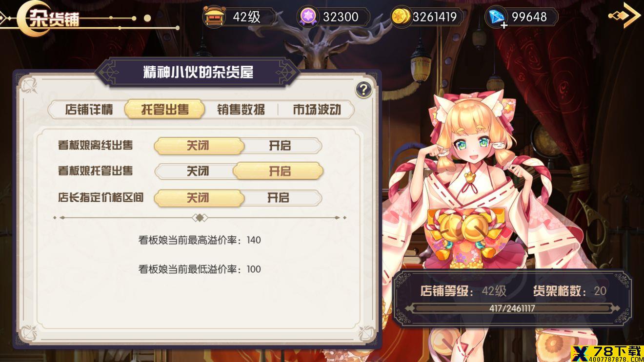Viewport: 644px width, 362px height.
Task: Set 店长指定价格区间 to 关闭
Action: point(198,198)
